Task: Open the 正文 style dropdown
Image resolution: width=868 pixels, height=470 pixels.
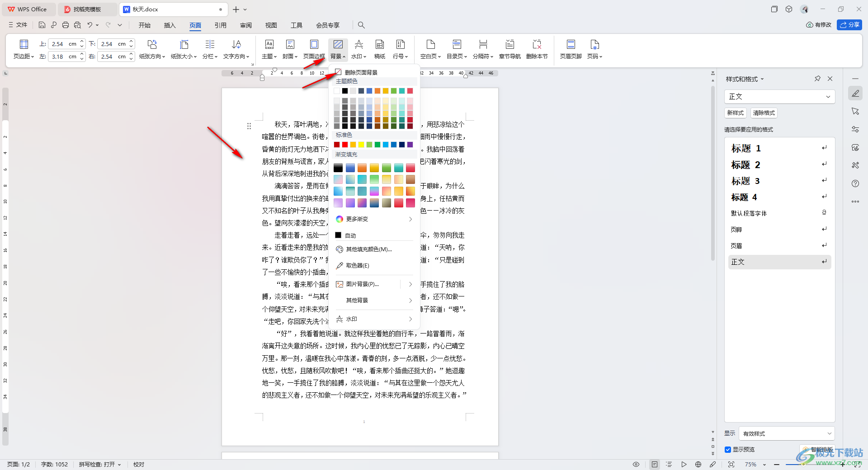Action: coord(779,97)
